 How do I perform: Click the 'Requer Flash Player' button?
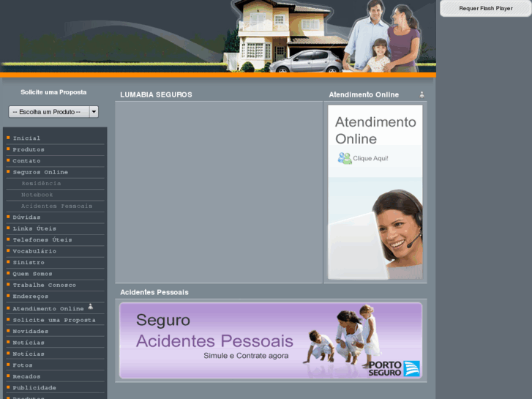tap(485, 8)
